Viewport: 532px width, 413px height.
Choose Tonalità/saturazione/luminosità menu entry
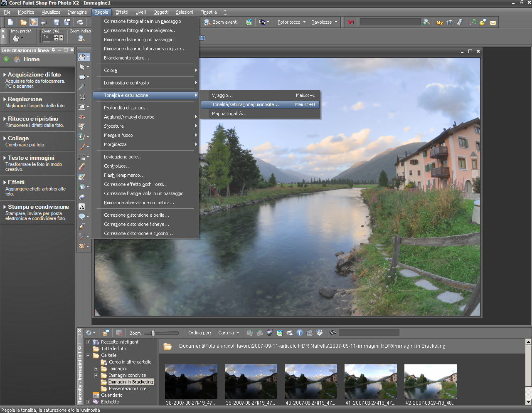[245, 104]
